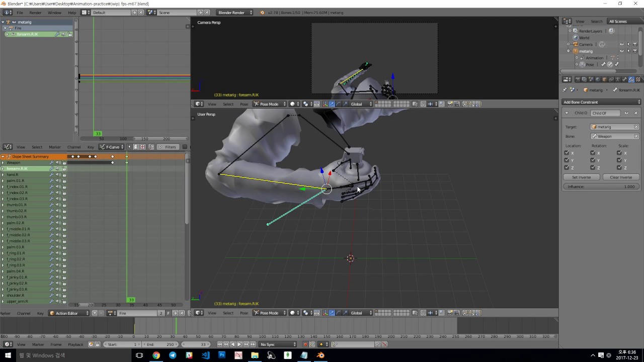Screen dimensions: 644x362
Task: Open the Window menu
Action: 54,12
